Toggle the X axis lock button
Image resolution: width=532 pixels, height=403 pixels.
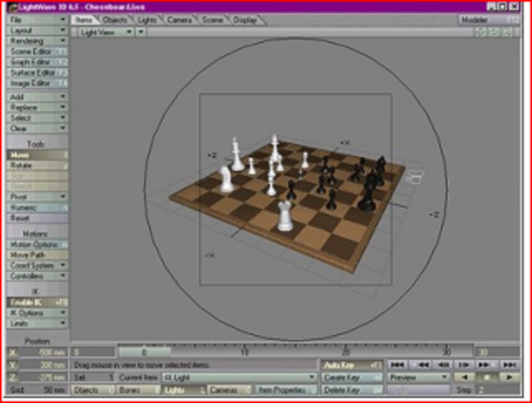[x=13, y=353]
